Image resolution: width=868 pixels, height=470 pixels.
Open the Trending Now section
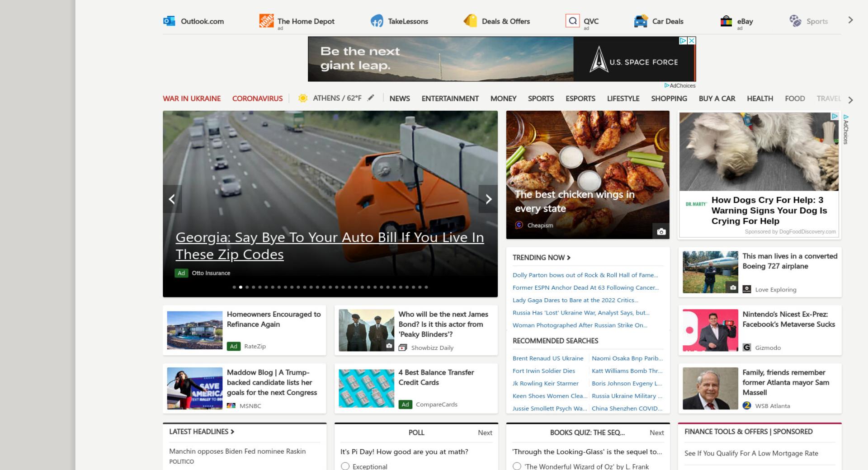pyautogui.click(x=542, y=258)
